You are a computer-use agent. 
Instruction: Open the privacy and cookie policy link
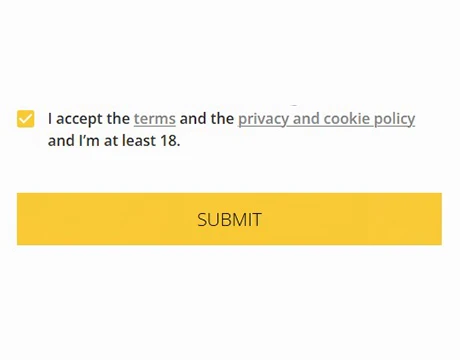tap(327, 119)
